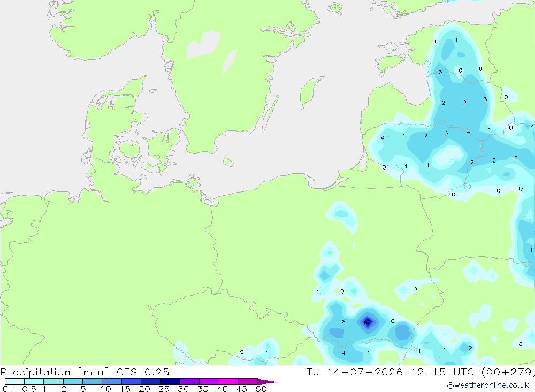Select the "12..15 UTC" time range text
The image size is (535, 392).
click(x=442, y=372)
